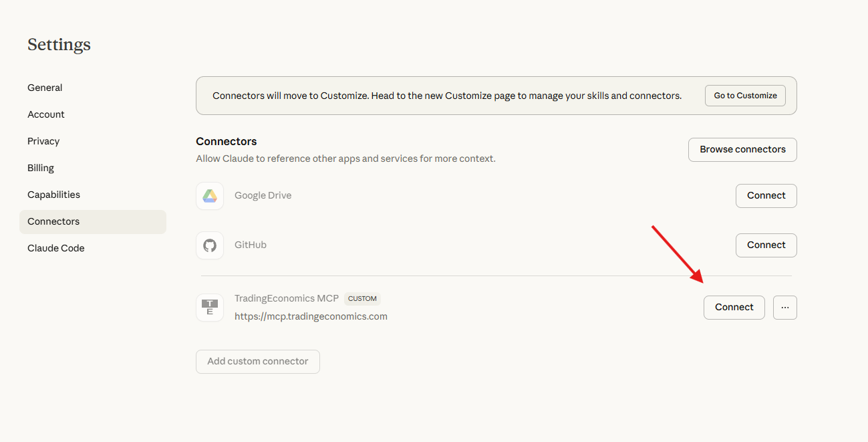Switch to Capabilities settings
This screenshot has height=442, width=868.
click(53, 195)
